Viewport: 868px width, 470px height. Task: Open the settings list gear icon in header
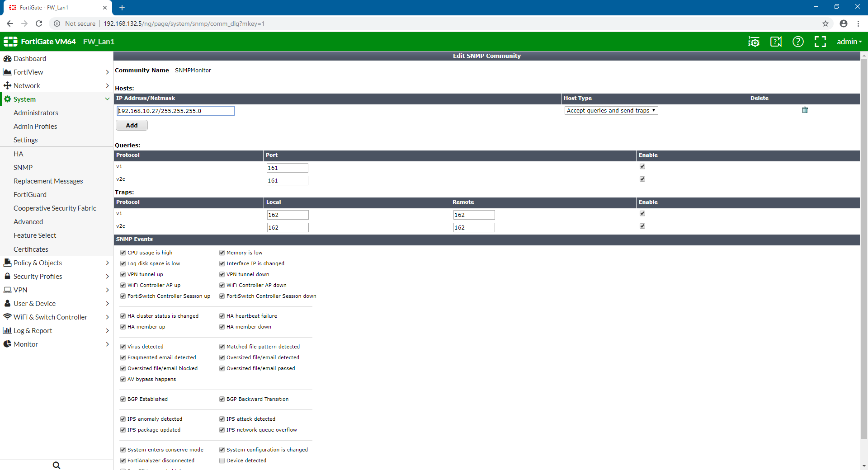pos(754,42)
